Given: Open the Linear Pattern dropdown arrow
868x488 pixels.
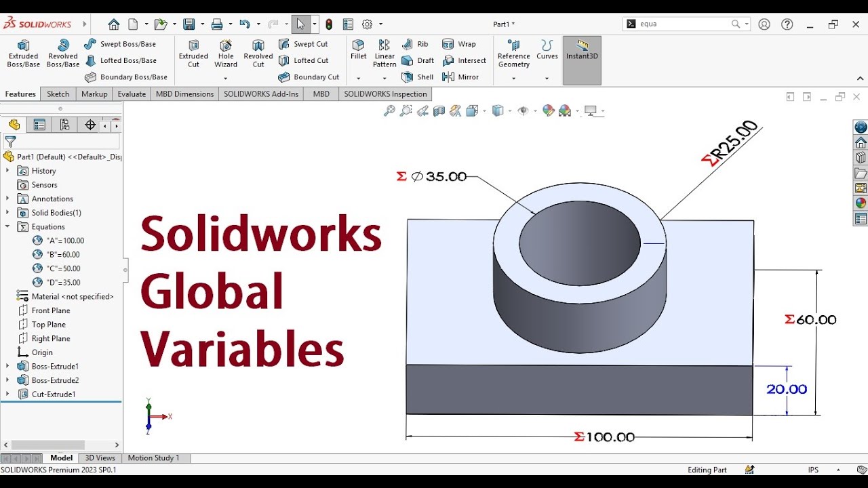Looking at the screenshot, I should (x=384, y=79).
